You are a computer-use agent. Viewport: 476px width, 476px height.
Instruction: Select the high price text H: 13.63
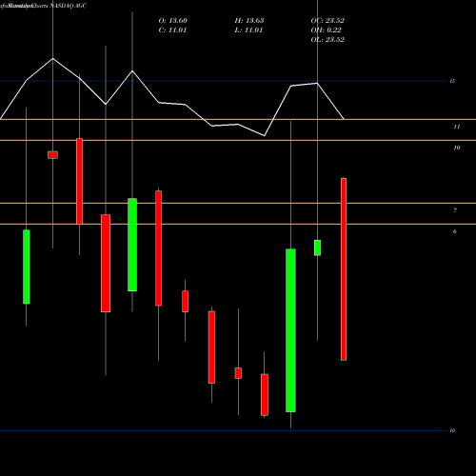point(249,21)
